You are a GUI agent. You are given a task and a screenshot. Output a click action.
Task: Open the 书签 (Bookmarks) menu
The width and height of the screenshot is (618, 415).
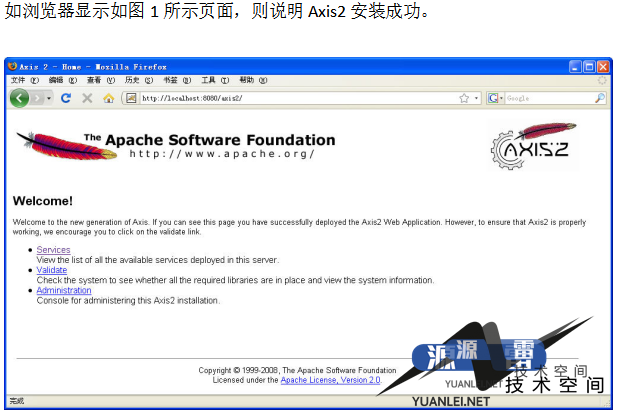click(177, 80)
